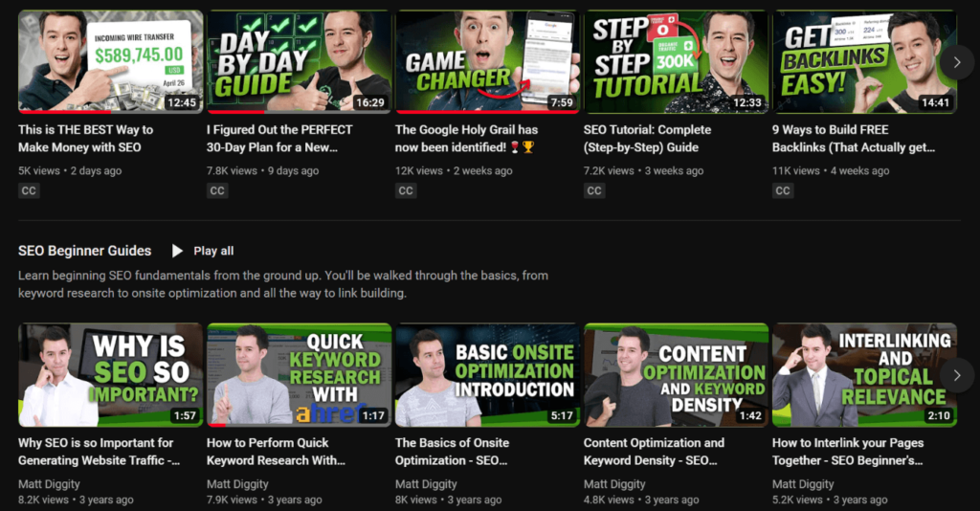980x511 pixels.
Task: Click CC badge under 'Make Money with SEO' video
Action: click(29, 190)
